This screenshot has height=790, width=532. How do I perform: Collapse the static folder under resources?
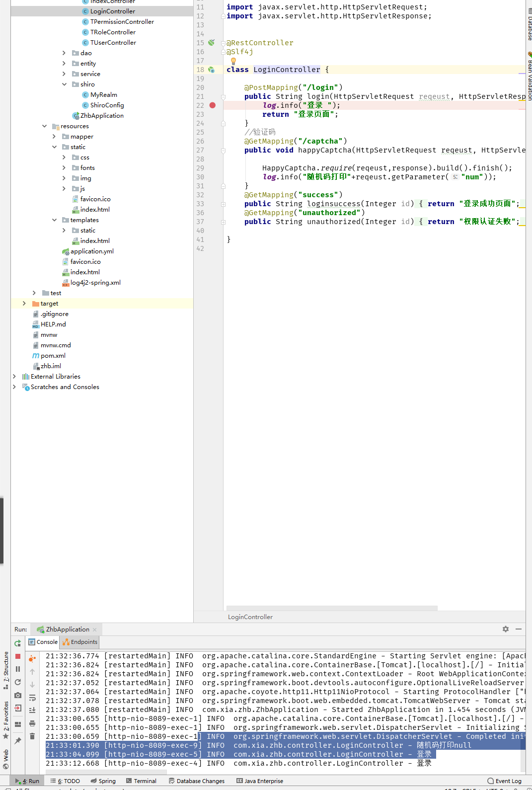click(54, 147)
